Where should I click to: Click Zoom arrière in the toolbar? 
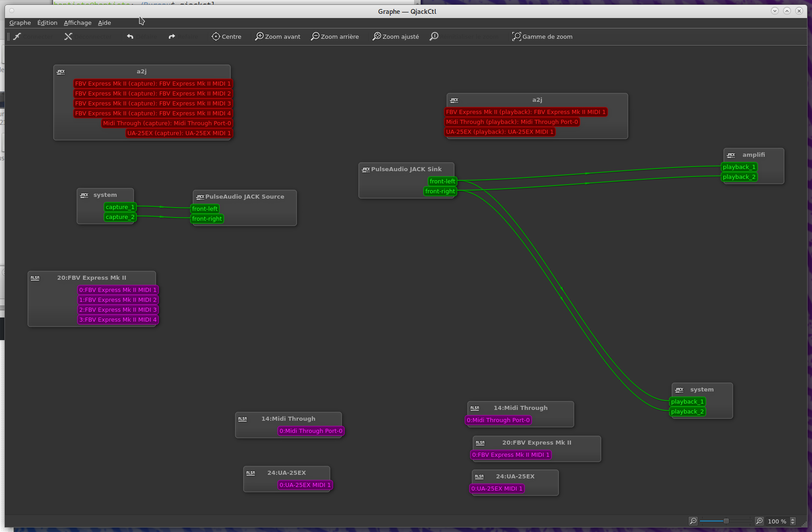click(x=335, y=36)
